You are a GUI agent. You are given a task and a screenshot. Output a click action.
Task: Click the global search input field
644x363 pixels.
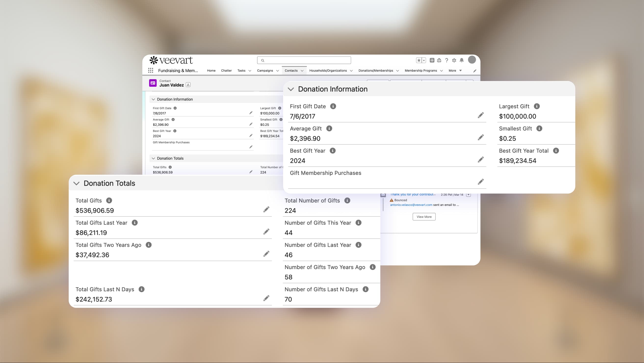304,60
